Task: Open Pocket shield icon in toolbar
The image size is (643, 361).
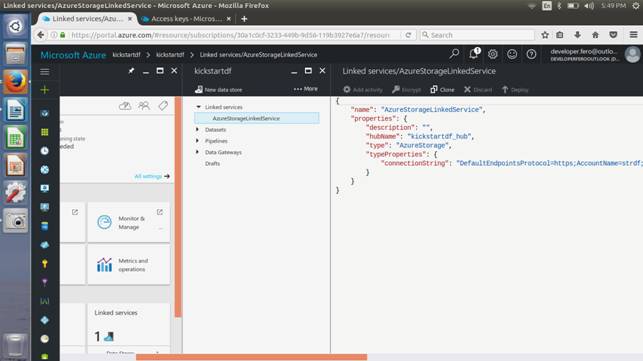Action: (613, 35)
